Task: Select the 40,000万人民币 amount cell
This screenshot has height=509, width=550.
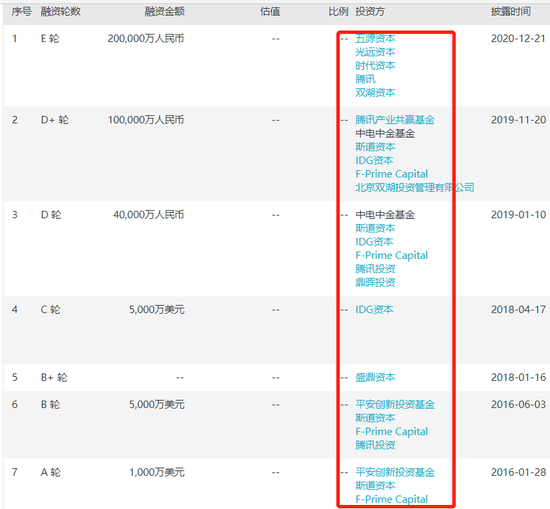Action: (149, 214)
